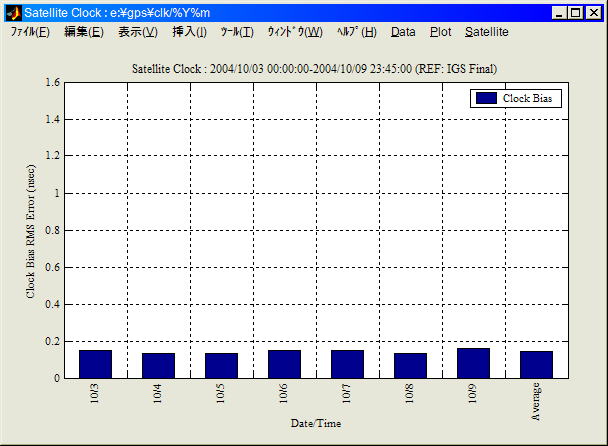Maximize the Satellite Clock window

coord(575,13)
